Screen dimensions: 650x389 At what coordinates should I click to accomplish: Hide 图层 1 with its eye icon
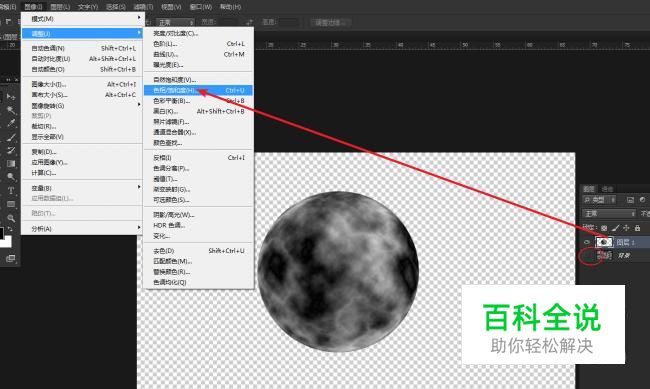pos(587,242)
